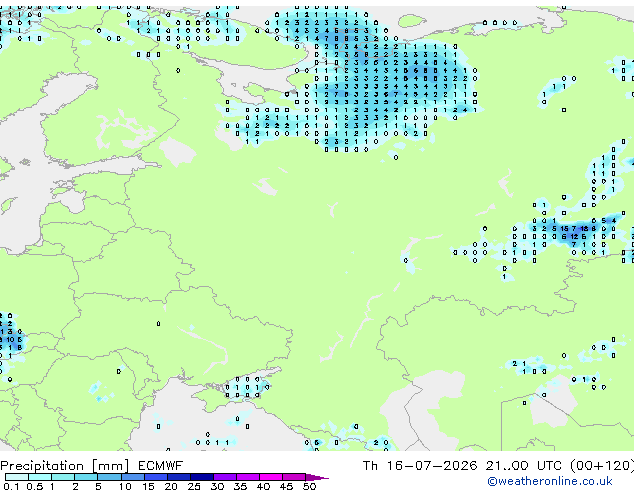The height and width of the screenshot is (490, 634).
Task: Click the '20' legend scale label
Action: click(x=171, y=486)
